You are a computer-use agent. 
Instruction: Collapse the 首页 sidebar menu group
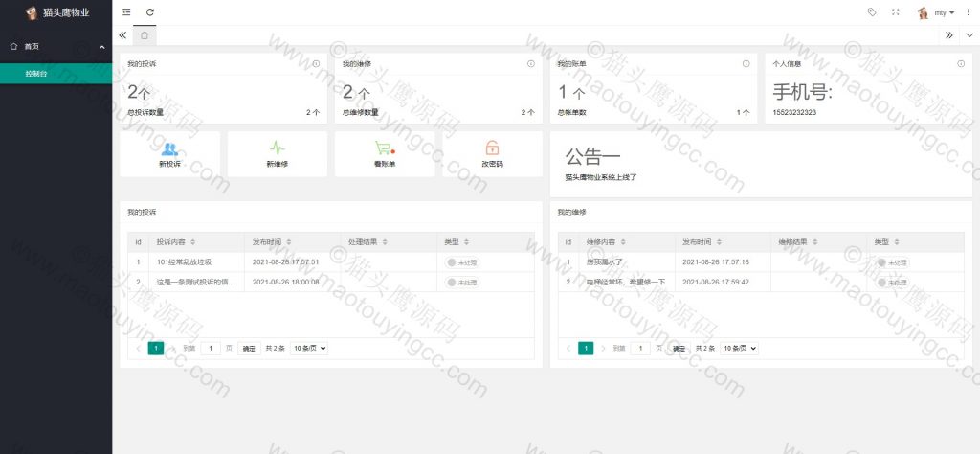point(101,46)
